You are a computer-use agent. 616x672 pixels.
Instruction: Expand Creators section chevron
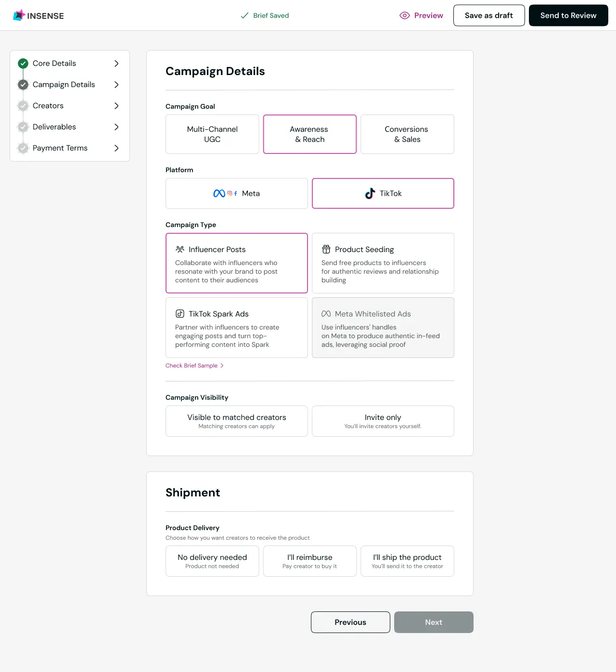pos(116,106)
